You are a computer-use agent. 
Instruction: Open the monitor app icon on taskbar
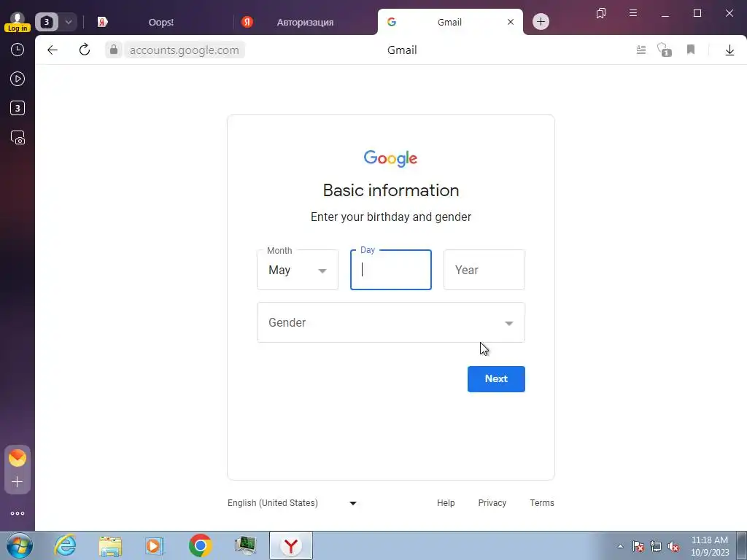click(245, 545)
